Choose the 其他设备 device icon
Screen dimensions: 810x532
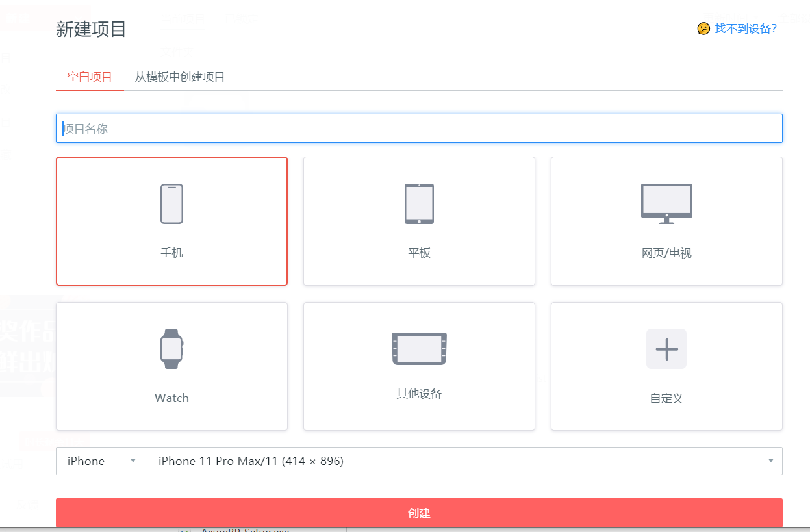click(419, 349)
